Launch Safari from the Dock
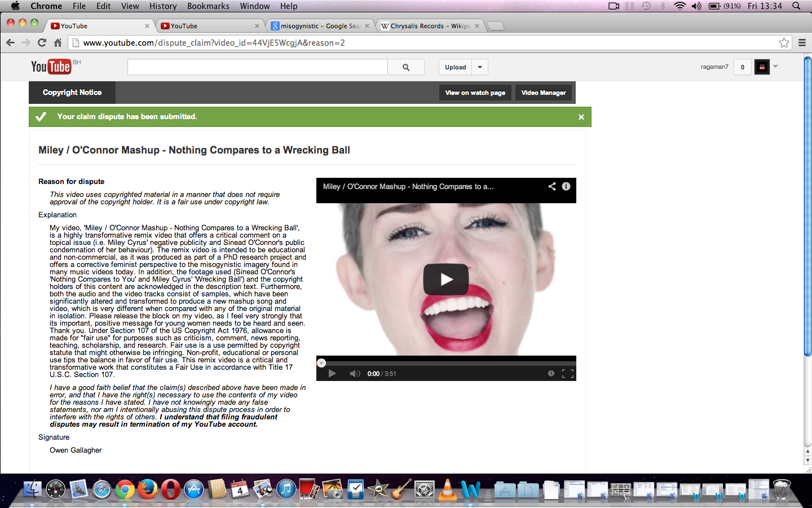The image size is (812, 508). pyautogui.click(x=101, y=489)
